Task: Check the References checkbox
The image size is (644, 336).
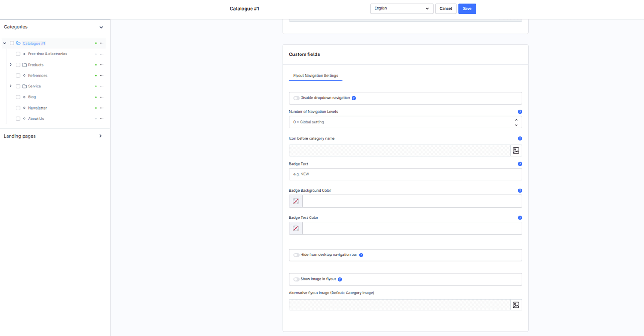Action: click(x=18, y=76)
